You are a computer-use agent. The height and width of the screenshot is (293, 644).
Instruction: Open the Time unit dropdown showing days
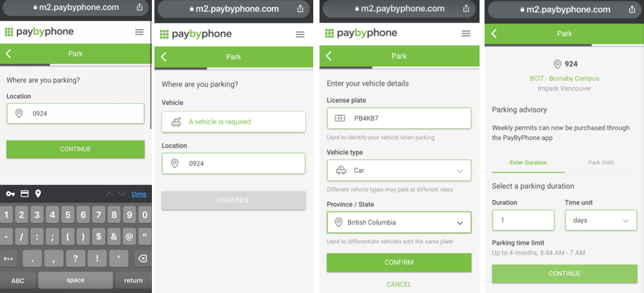[x=601, y=221]
